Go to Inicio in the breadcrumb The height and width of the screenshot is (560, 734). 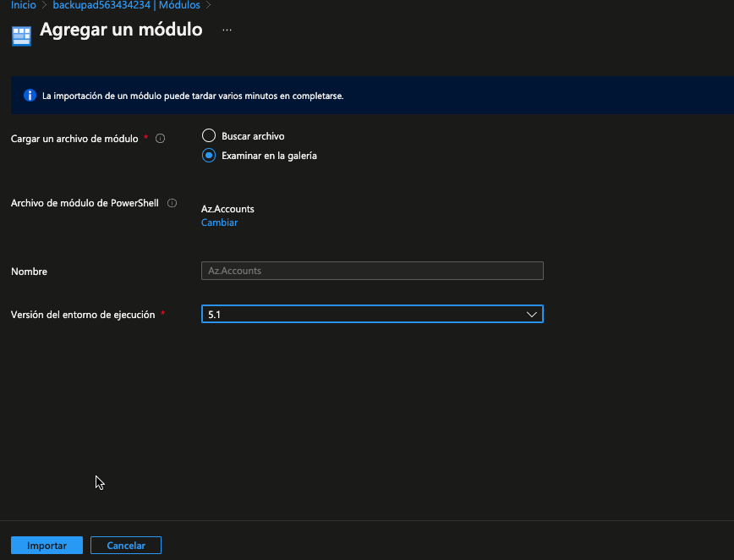coord(23,5)
